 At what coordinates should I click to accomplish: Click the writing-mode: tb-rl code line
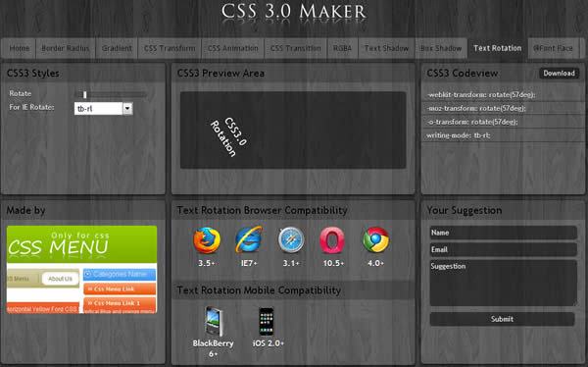tap(459, 135)
